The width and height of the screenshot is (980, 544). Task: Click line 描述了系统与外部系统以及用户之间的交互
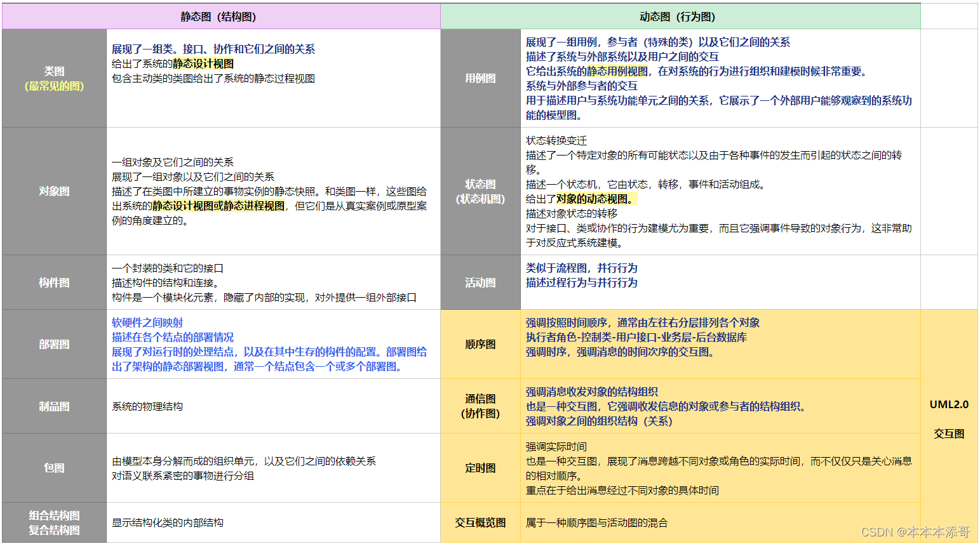(622, 56)
